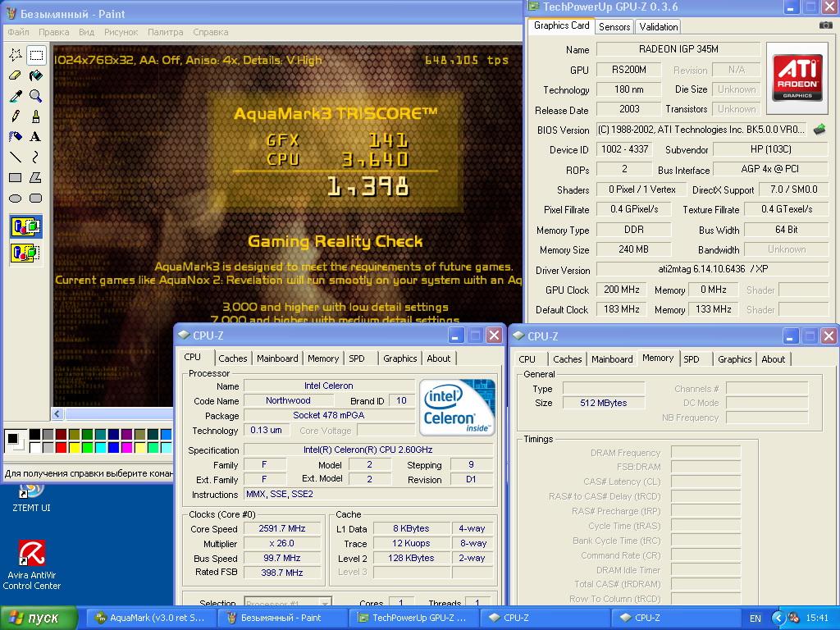
Task: Select the Polygon shape tool
Action: 36,177
